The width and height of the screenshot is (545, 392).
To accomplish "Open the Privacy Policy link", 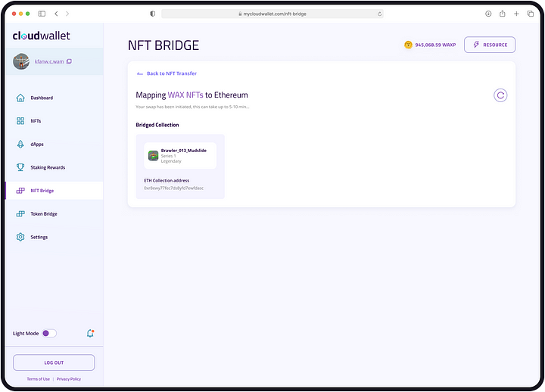I will coord(69,379).
